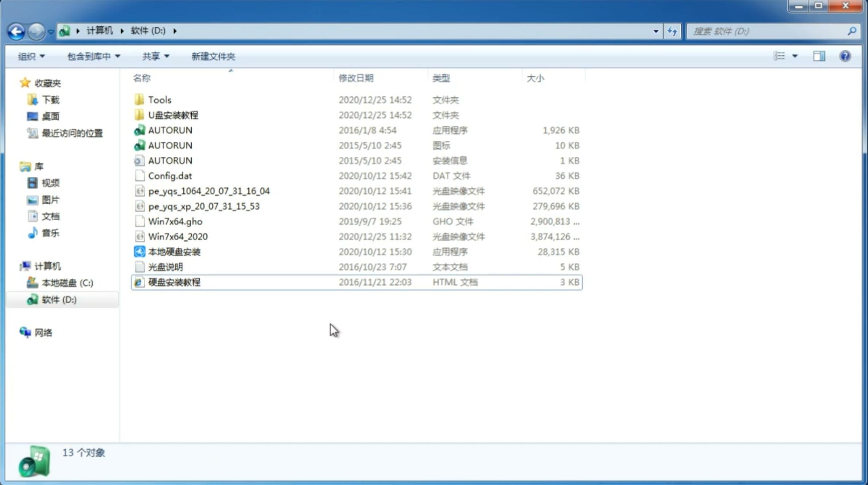This screenshot has width=868, height=485.
Task: Open the U盘安装教程 folder
Action: click(x=173, y=115)
